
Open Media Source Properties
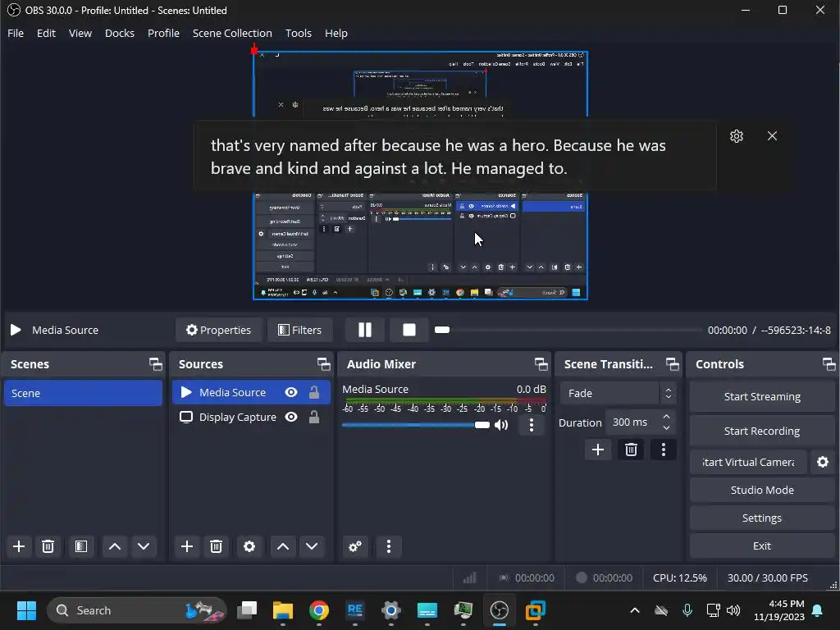point(218,330)
